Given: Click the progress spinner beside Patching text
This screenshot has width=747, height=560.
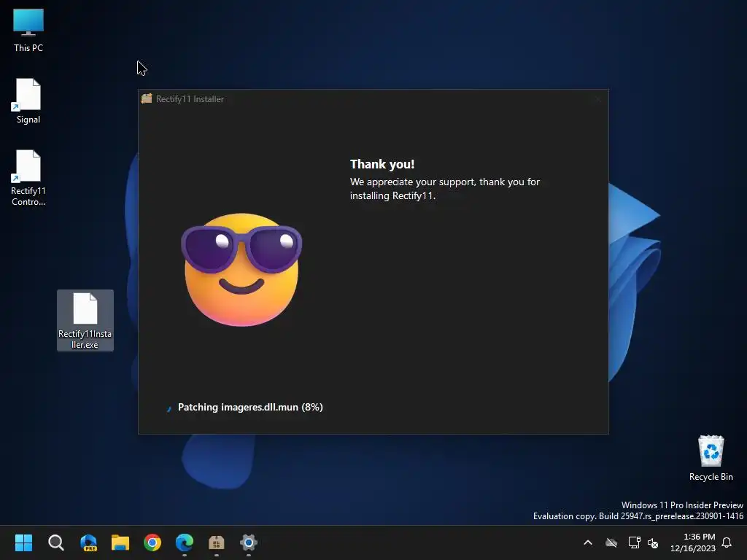Looking at the screenshot, I should click(169, 408).
